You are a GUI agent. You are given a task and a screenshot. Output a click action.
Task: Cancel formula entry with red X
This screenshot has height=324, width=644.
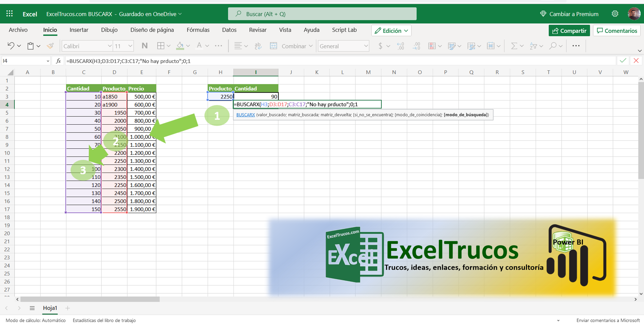(x=636, y=61)
